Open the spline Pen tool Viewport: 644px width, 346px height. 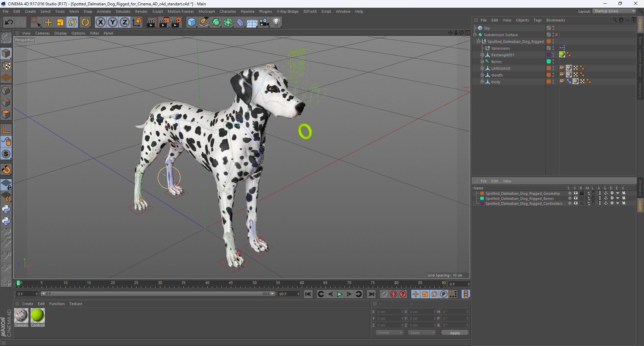click(x=204, y=22)
